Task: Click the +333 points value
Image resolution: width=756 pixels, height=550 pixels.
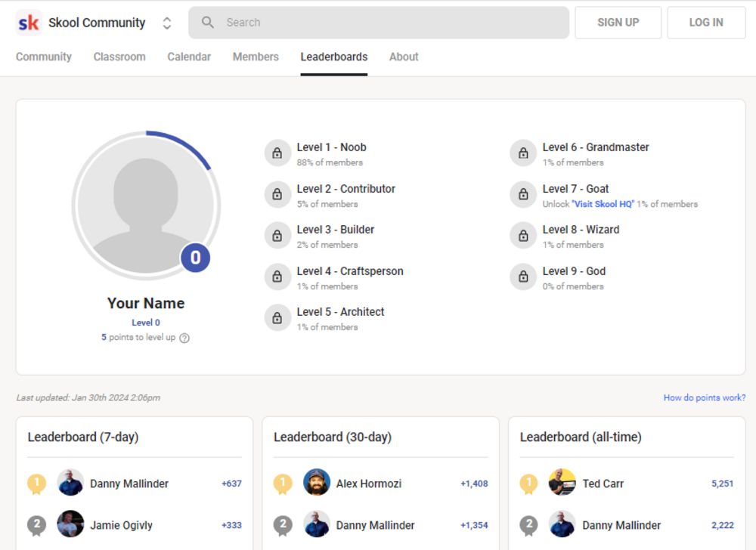Action: [231, 525]
